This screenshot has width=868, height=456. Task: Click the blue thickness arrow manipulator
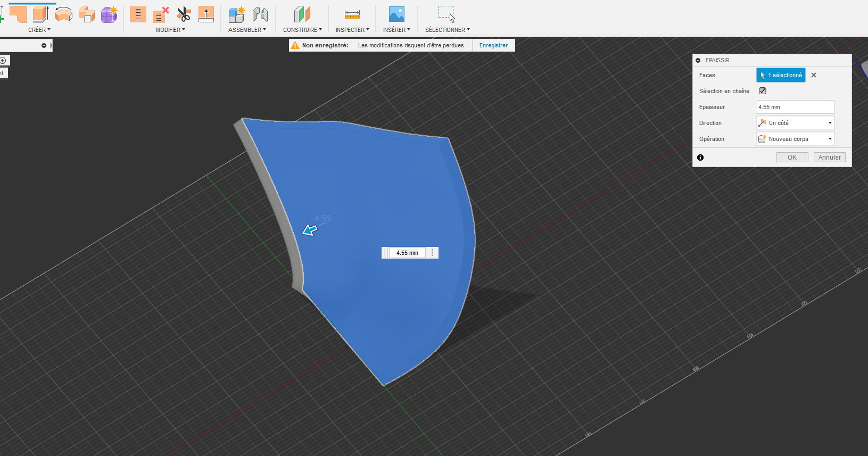pos(310,230)
